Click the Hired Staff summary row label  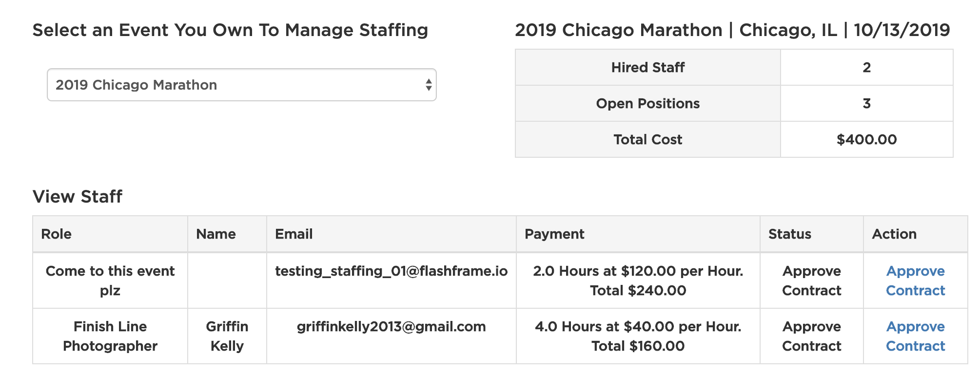pyautogui.click(x=647, y=68)
